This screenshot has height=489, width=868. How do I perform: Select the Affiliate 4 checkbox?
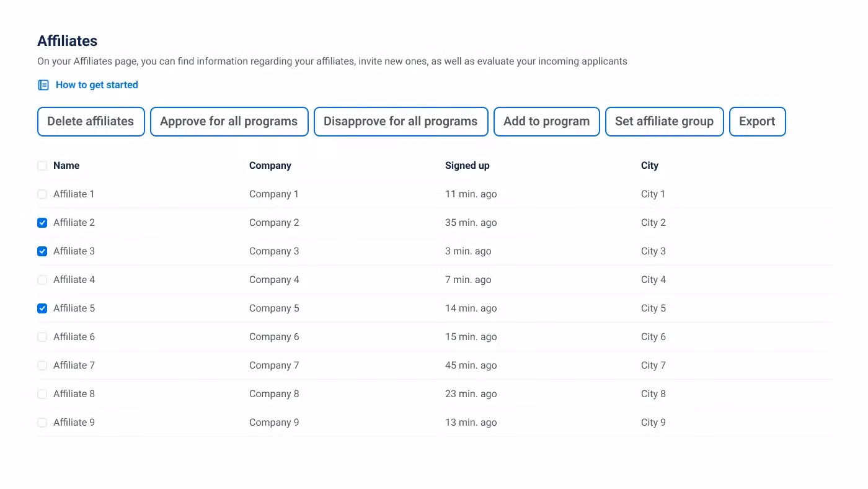42,280
